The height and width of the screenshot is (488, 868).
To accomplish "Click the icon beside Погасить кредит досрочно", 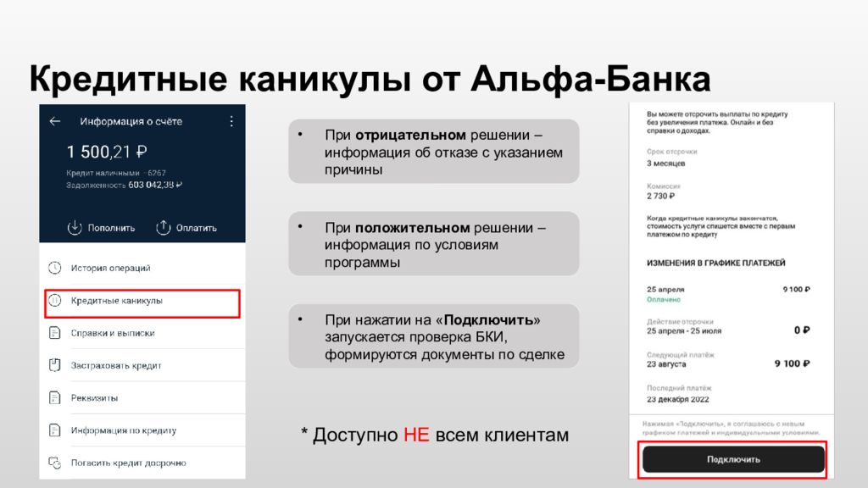I will tap(55, 463).
